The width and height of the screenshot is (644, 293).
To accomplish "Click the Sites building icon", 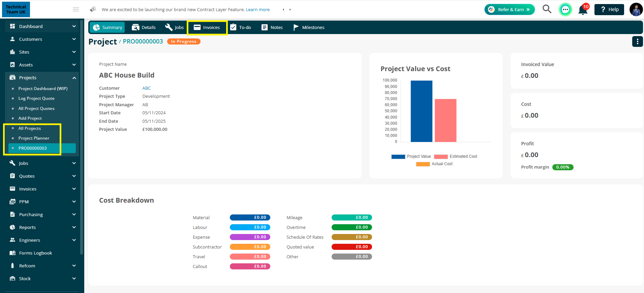I will click(x=12, y=52).
